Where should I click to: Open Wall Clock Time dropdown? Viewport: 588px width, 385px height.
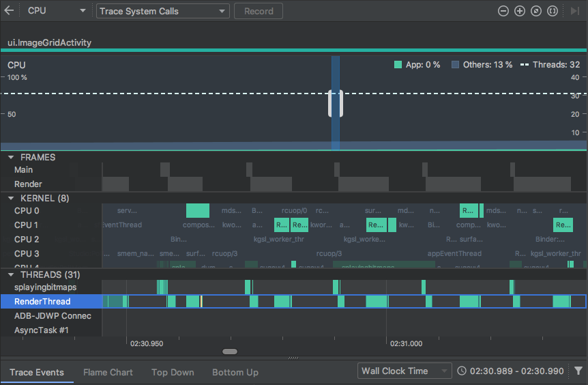(405, 371)
